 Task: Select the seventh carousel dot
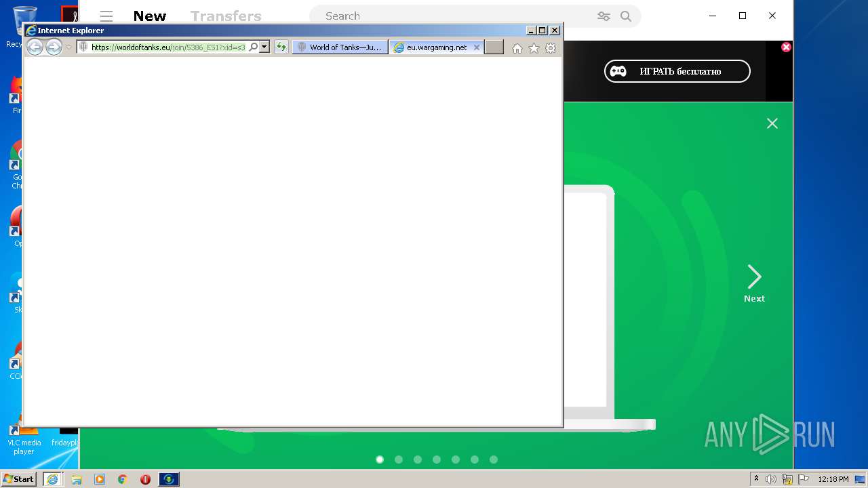click(494, 460)
